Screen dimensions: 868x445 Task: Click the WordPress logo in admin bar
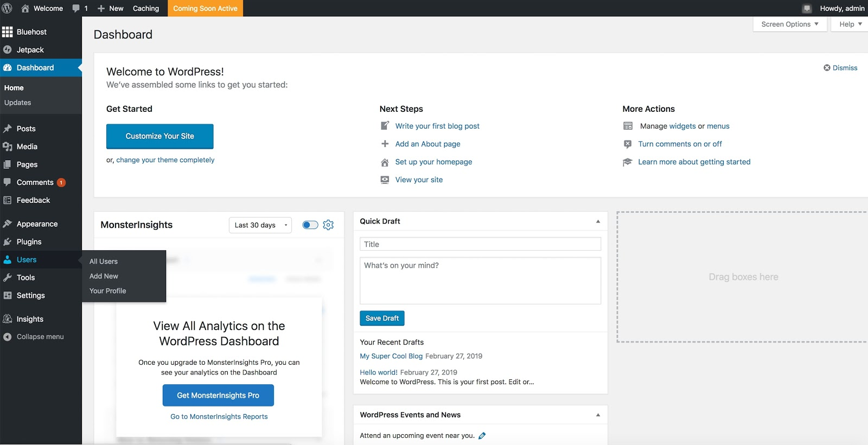coord(7,8)
